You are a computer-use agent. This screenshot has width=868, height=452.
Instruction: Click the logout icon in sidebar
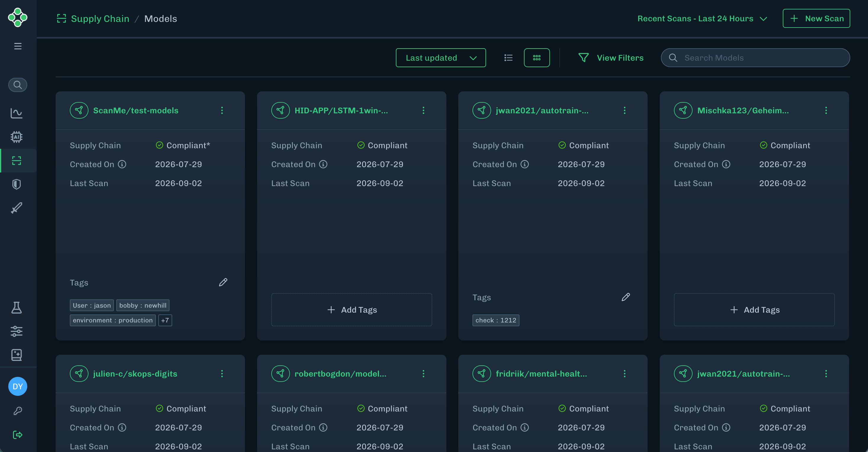tap(18, 435)
